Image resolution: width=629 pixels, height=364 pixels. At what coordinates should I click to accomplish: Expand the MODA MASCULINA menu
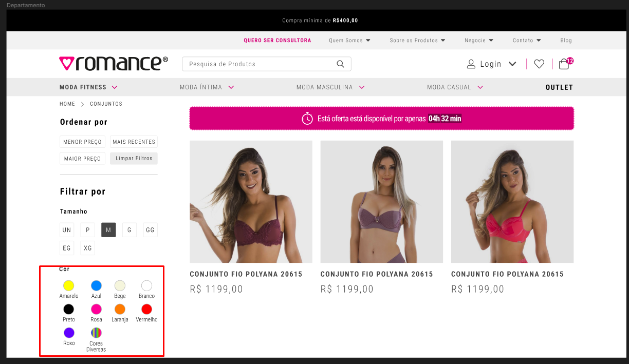[x=330, y=87]
